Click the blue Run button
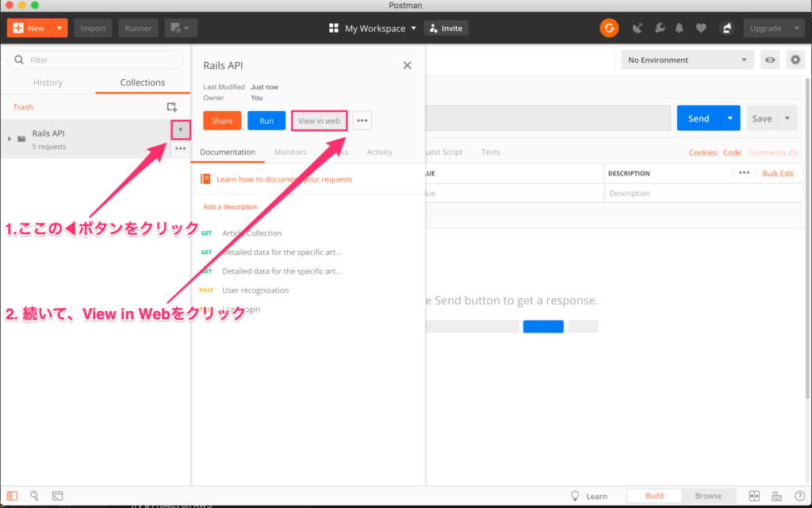This screenshot has height=508, width=812. pos(266,121)
